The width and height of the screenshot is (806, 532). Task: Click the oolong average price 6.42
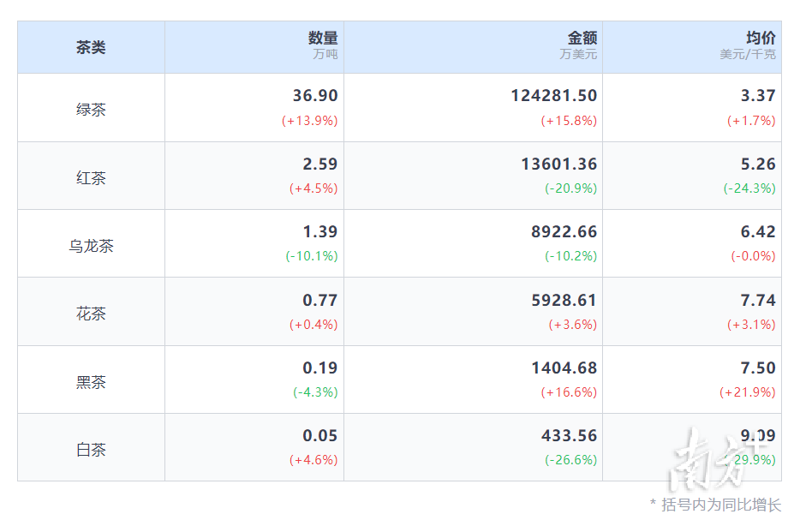758,232
